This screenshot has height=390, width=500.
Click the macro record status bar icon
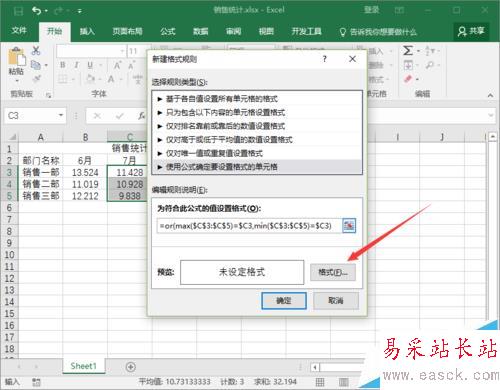[x=36, y=382]
